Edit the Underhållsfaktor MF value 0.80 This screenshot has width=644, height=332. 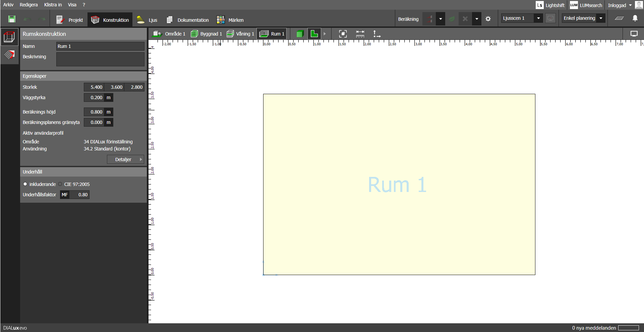[79, 195]
